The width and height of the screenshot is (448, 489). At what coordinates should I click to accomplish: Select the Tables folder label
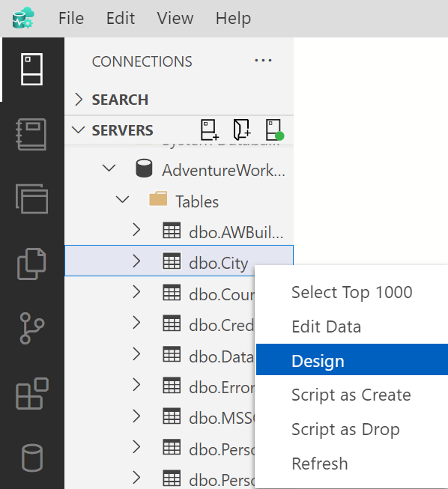(197, 201)
